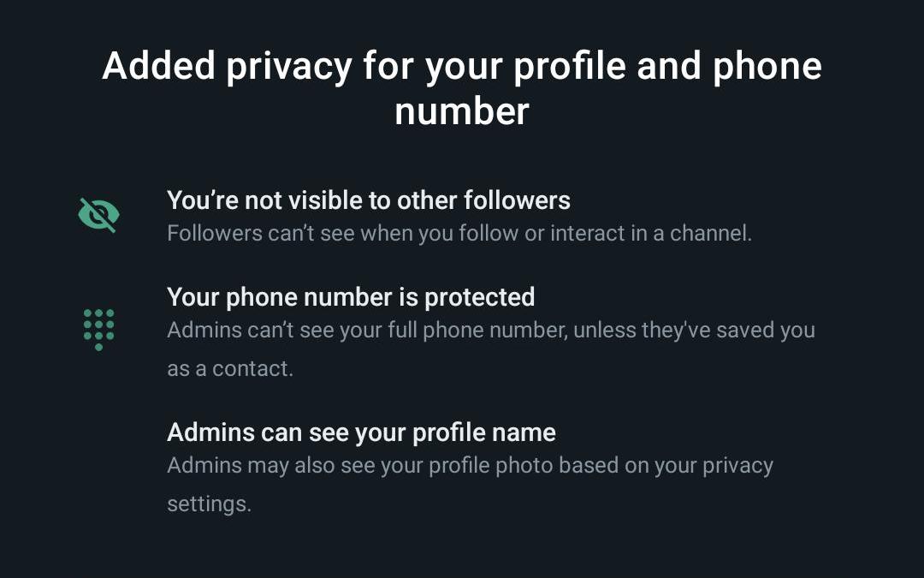Screen dimensions: 924x578
Task: Tap the "Followers can't see when you follow" description
Action: pyautogui.click(x=459, y=234)
